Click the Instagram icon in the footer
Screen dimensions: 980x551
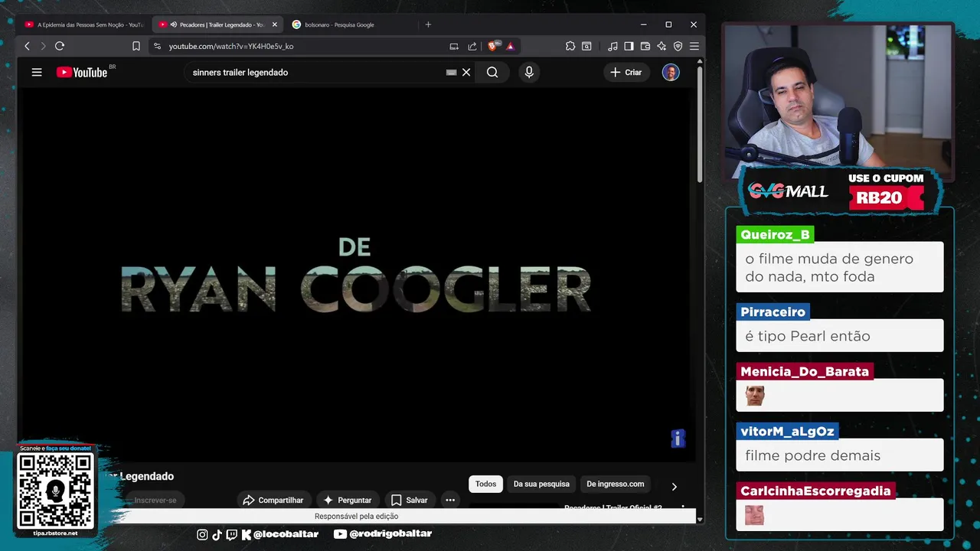coord(202,534)
